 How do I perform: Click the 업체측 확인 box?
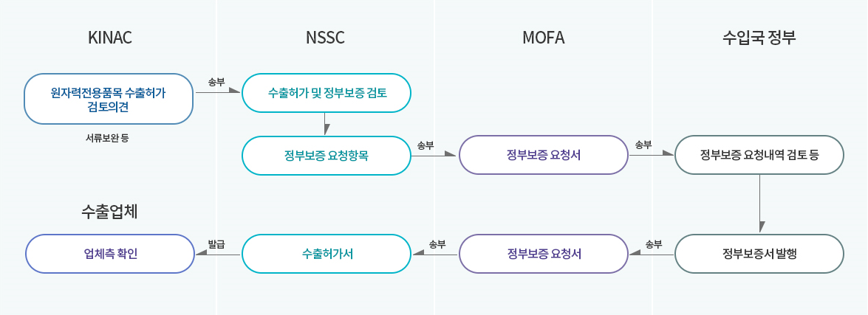tap(110, 255)
